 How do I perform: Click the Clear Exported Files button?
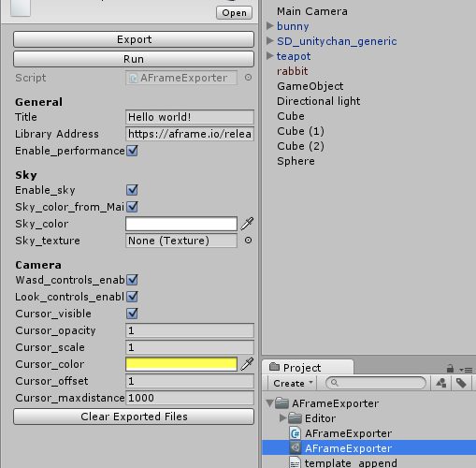[134, 417]
